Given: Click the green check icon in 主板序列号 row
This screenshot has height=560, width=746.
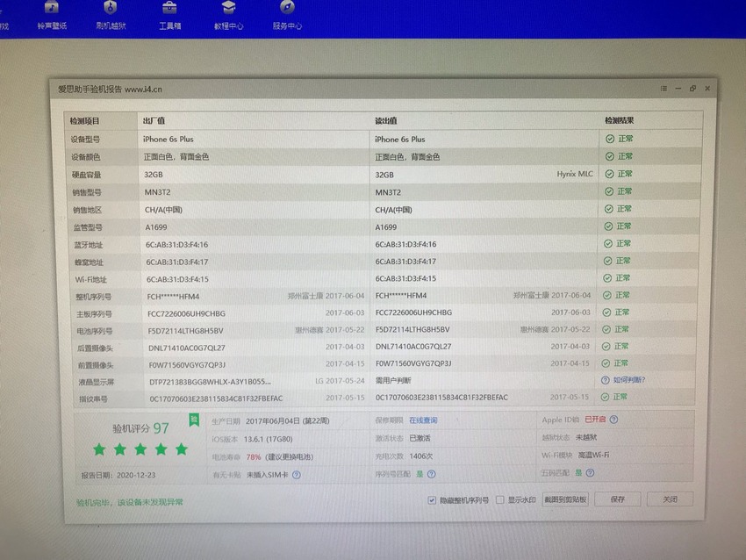Looking at the screenshot, I should point(606,312).
